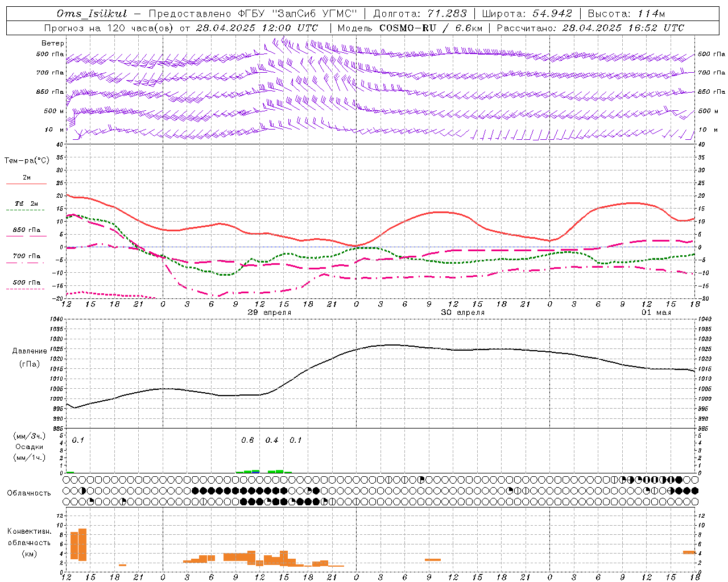Click the 29 апреля date label
The width and height of the screenshot is (728, 582).
(x=270, y=313)
